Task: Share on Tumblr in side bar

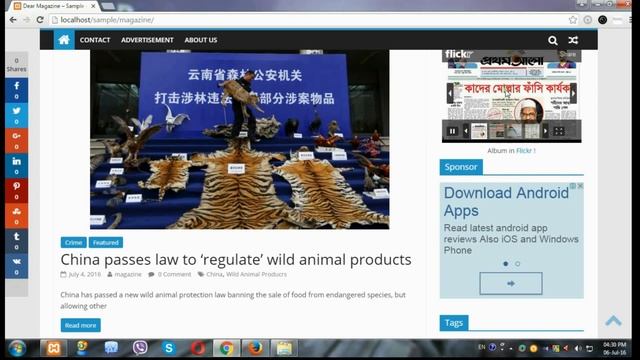Action: pos(17,241)
